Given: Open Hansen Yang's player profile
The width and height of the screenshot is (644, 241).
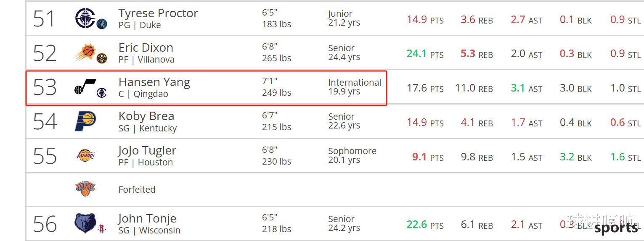Looking at the screenshot, I should point(154,82).
